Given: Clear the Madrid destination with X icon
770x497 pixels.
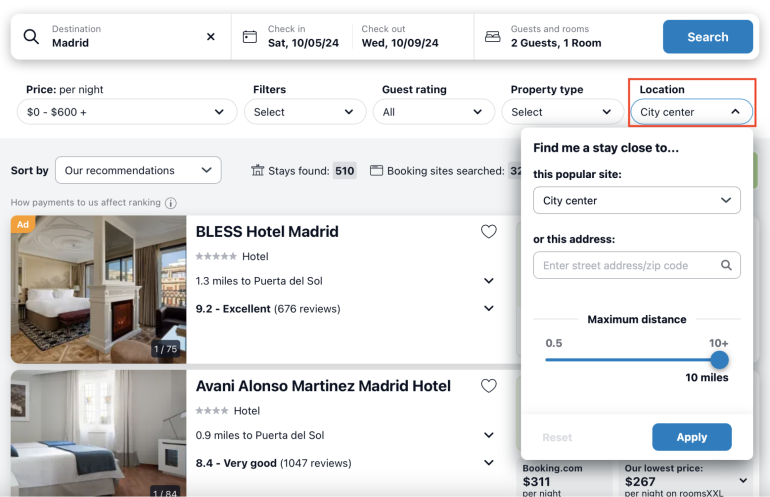Looking at the screenshot, I should (210, 37).
